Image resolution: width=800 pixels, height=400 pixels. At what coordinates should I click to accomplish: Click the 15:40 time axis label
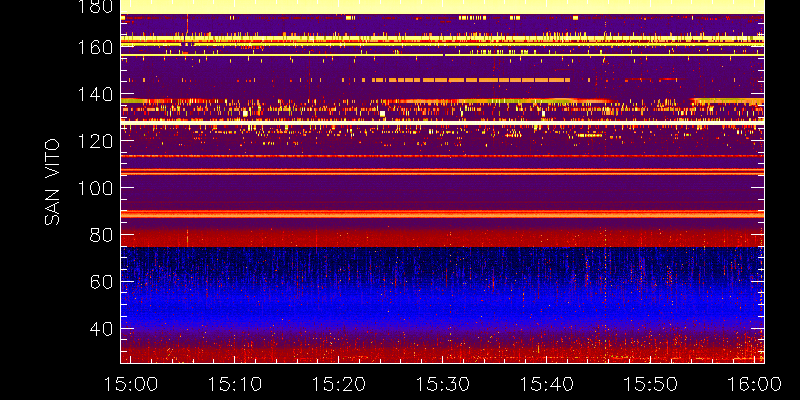[547, 384]
